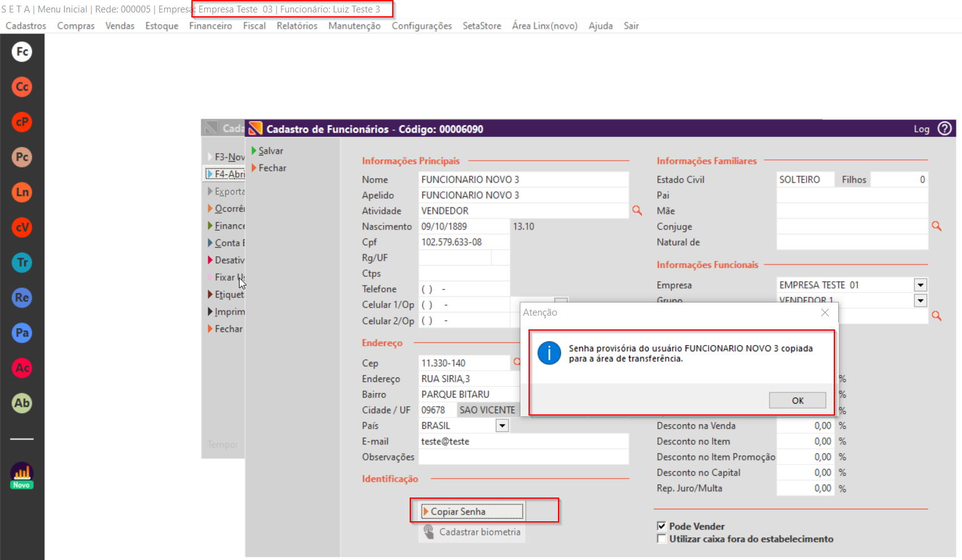Screen dimensions: 962x560
Task: Open the Pa sidebar shortcut
Action: (x=22, y=332)
